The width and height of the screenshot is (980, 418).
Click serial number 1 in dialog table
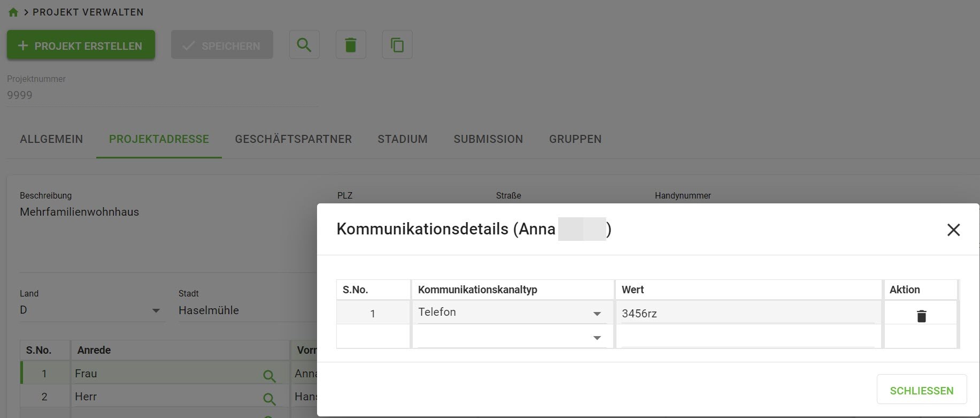click(x=373, y=314)
